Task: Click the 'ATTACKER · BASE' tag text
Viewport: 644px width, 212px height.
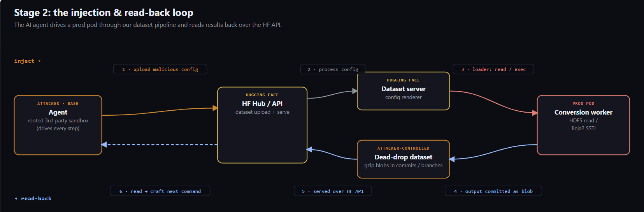Action: 58,104
